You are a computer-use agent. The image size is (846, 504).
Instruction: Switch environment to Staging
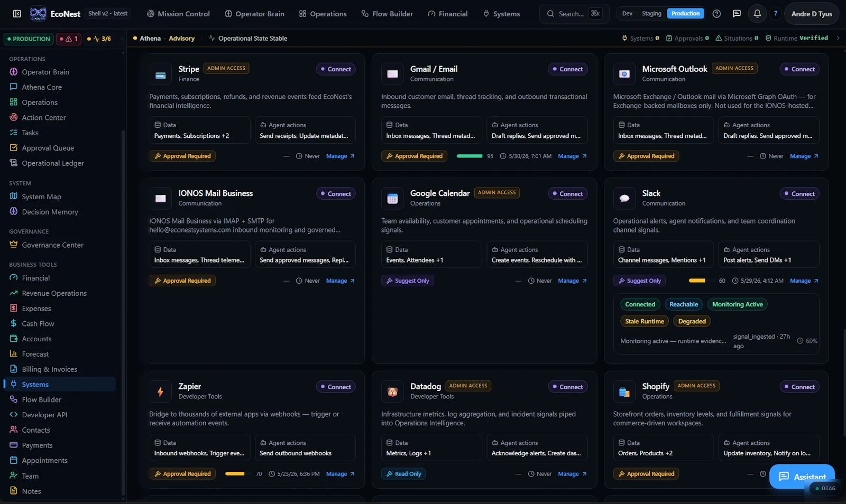(651, 14)
